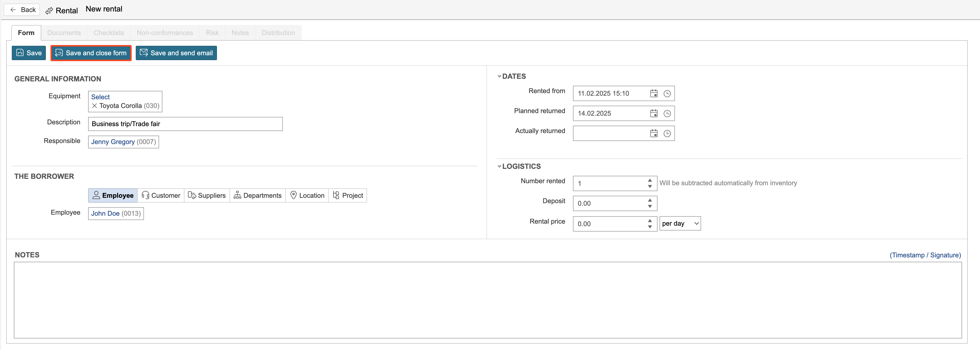
Task: Click Save and send email button
Action: [x=176, y=53]
